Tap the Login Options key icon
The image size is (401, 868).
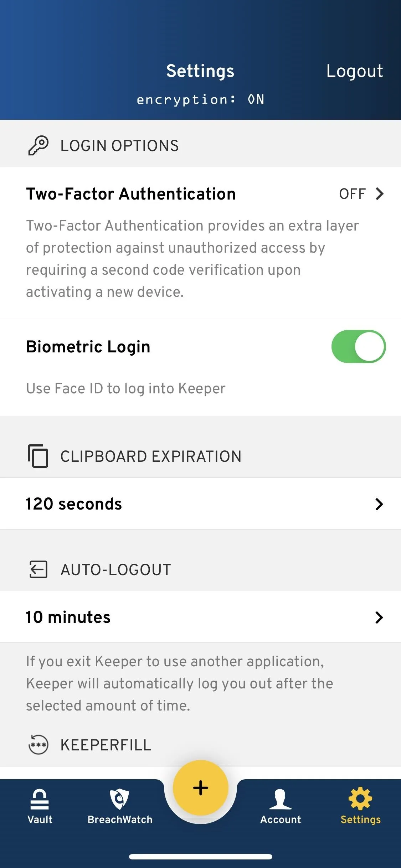[x=38, y=145]
